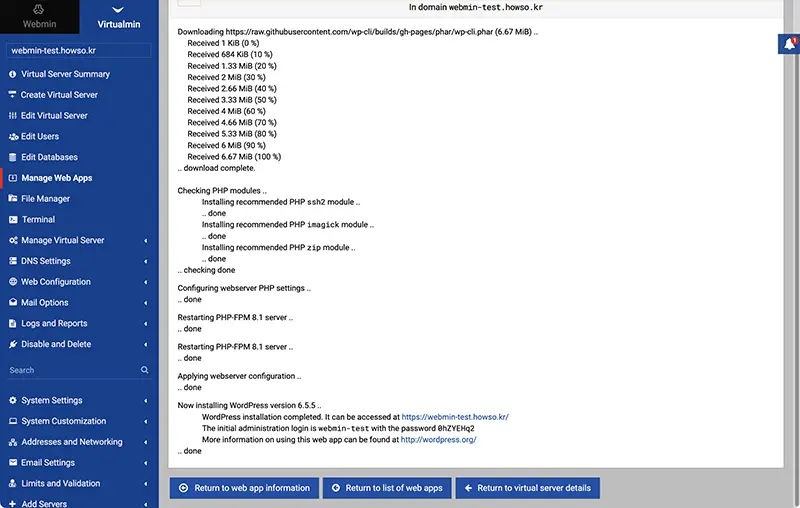Click 'Checking PHP modules ..' line
800x508 pixels.
[x=222, y=191]
